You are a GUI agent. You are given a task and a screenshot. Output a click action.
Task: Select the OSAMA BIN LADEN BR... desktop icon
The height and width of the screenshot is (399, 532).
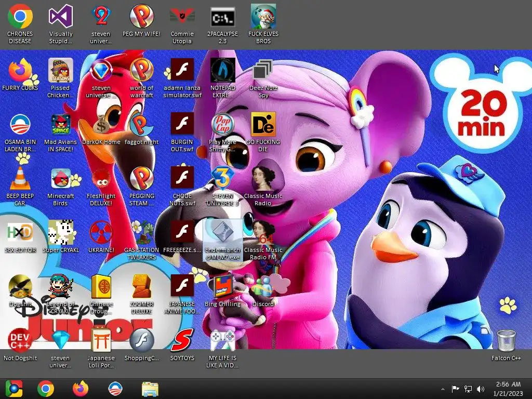click(x=20, y=132)
